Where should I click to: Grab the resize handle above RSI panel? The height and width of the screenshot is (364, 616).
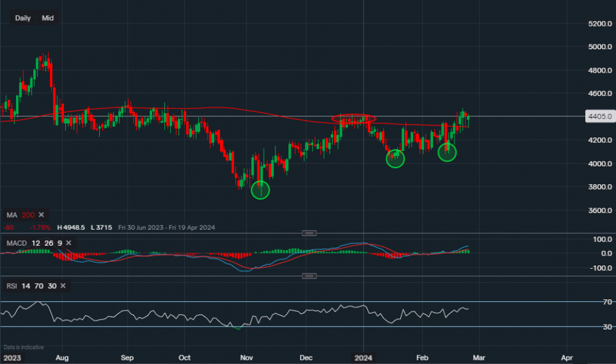pyautogui.click(x=309, y=275)
